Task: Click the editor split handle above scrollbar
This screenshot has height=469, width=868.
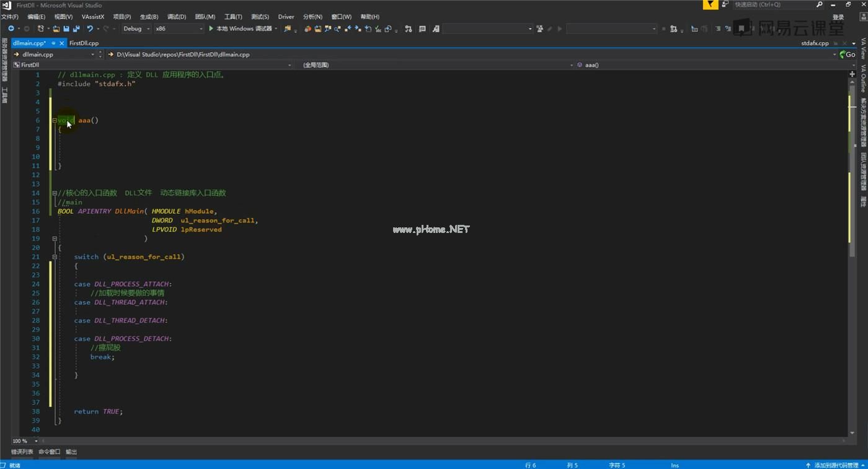Action: click(x=852, y=74)
